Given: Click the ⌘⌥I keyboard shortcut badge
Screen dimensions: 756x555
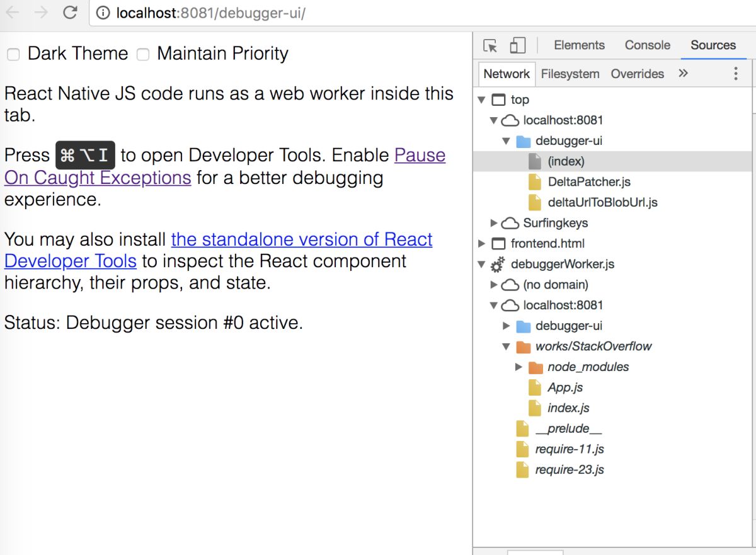Looking at the screenshot, I should point(86,156).
